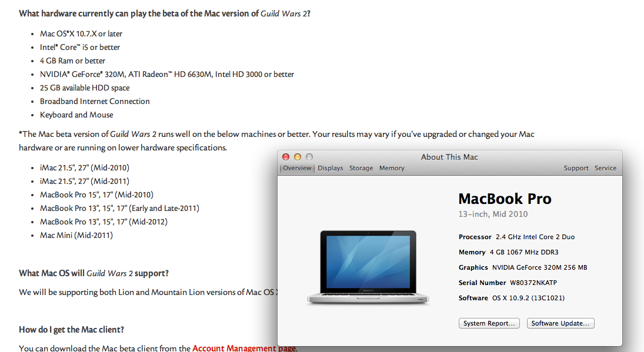Click the System Report button
The image size is (644, 352).
[489, 323]
